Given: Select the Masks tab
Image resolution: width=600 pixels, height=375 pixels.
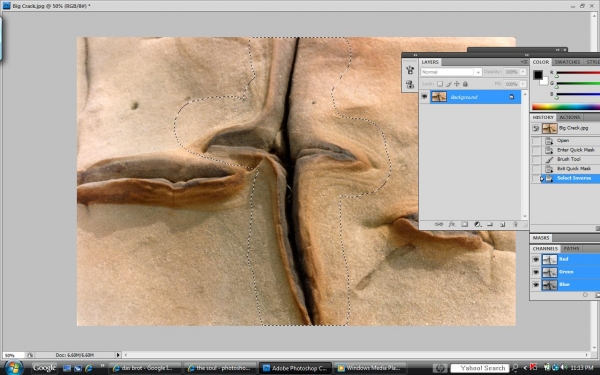Looking at the screenshot, I should click(x=541, y=238).
